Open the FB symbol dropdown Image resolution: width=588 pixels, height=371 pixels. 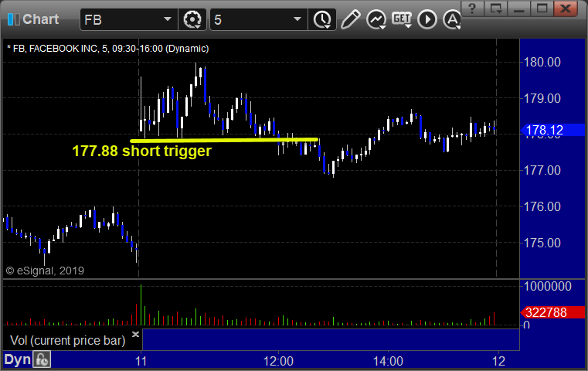167,19
